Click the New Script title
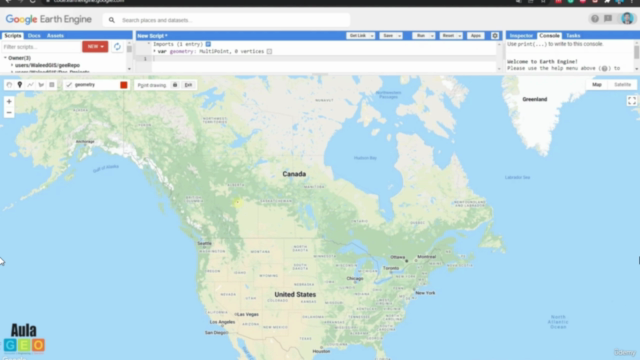This screenshot has width=640, height=360. pyautogui.click(x=152, y=36)
